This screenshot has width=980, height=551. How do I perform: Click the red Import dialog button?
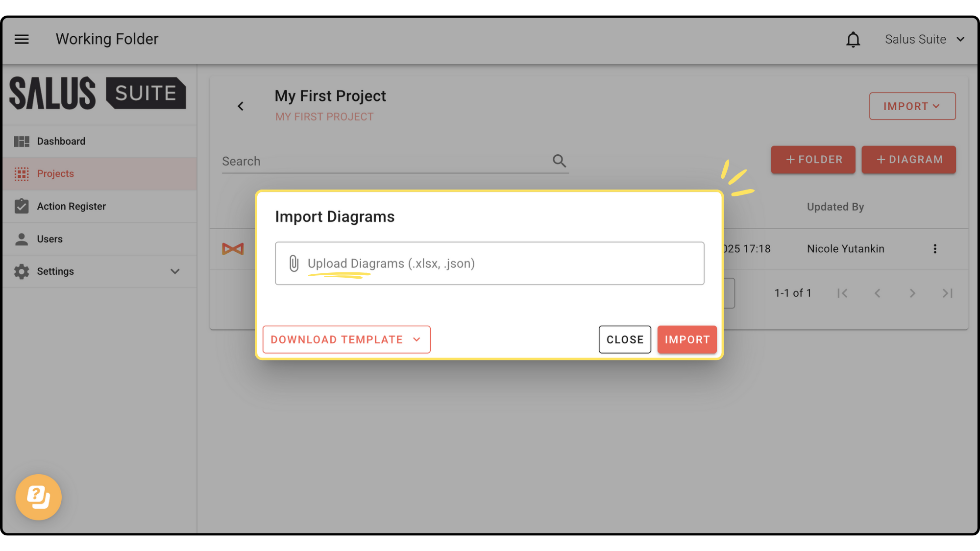coord(687,339)
